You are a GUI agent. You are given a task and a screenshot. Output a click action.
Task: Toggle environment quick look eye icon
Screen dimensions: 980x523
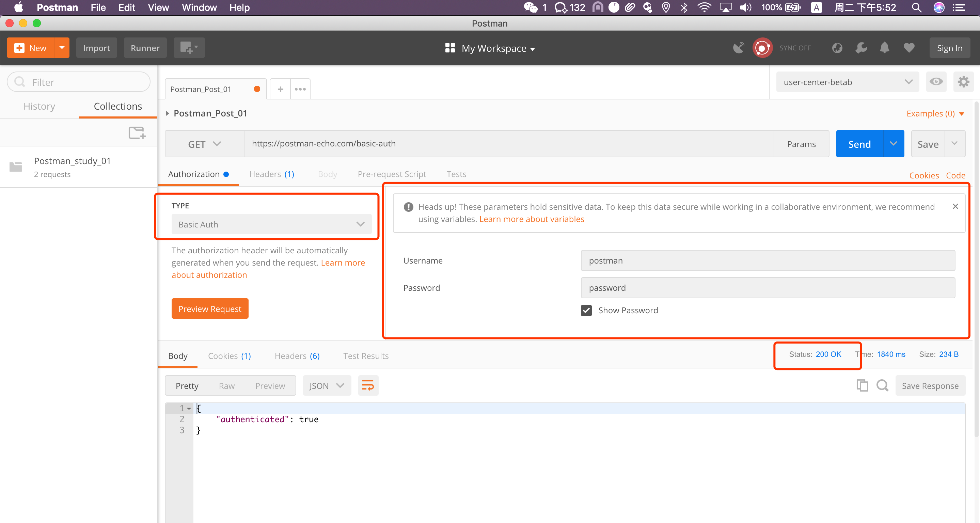click(x=936, y=82)
